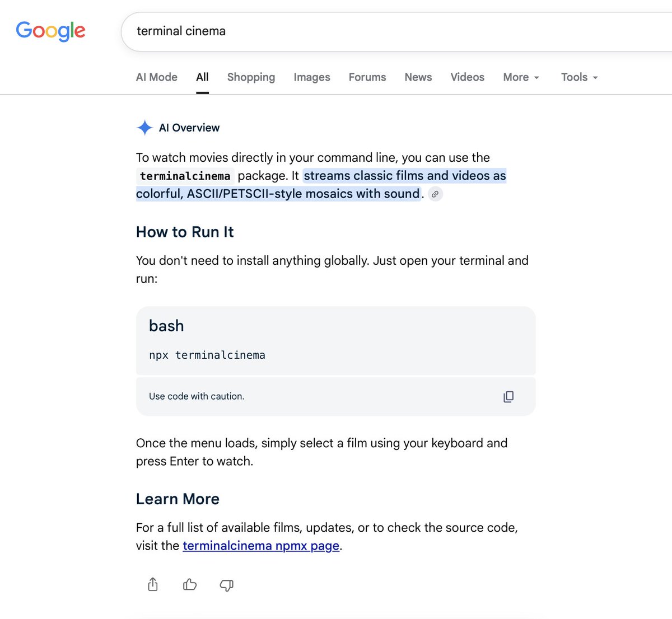Click the Google logo

tap(50, 31)
